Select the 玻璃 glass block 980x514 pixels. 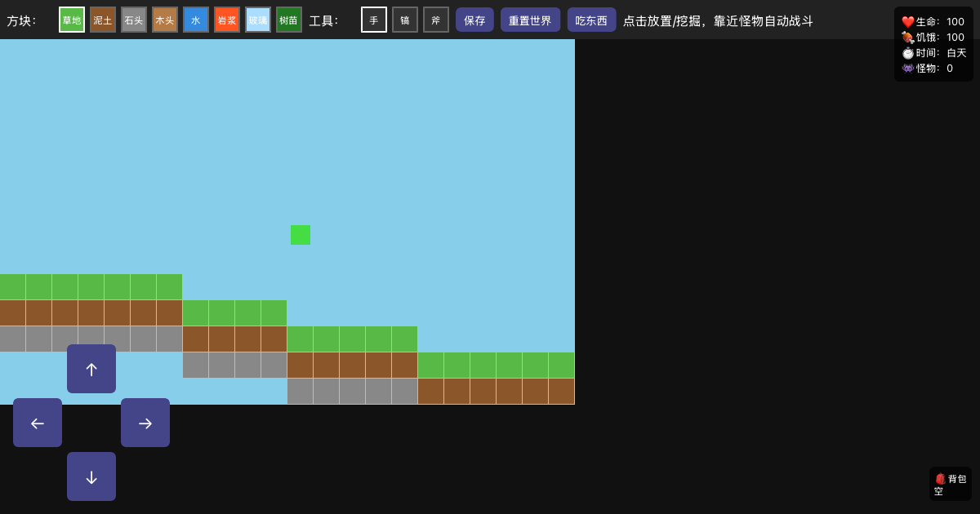(x=258, y=20)
